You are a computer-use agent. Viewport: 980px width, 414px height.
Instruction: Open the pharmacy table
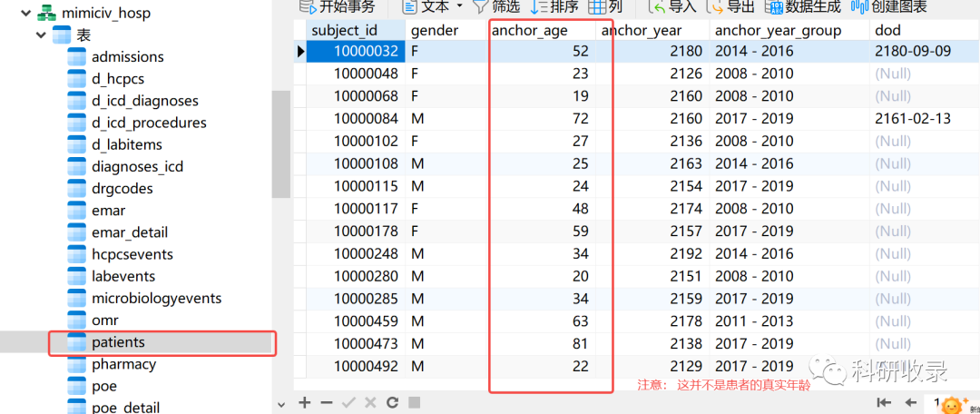pyautogui.click(x=123, y=364)
